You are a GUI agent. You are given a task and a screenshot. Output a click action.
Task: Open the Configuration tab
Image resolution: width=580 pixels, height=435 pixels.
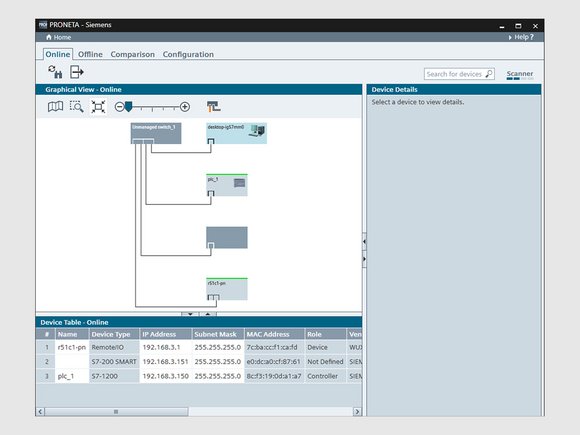tap(188, 54)
